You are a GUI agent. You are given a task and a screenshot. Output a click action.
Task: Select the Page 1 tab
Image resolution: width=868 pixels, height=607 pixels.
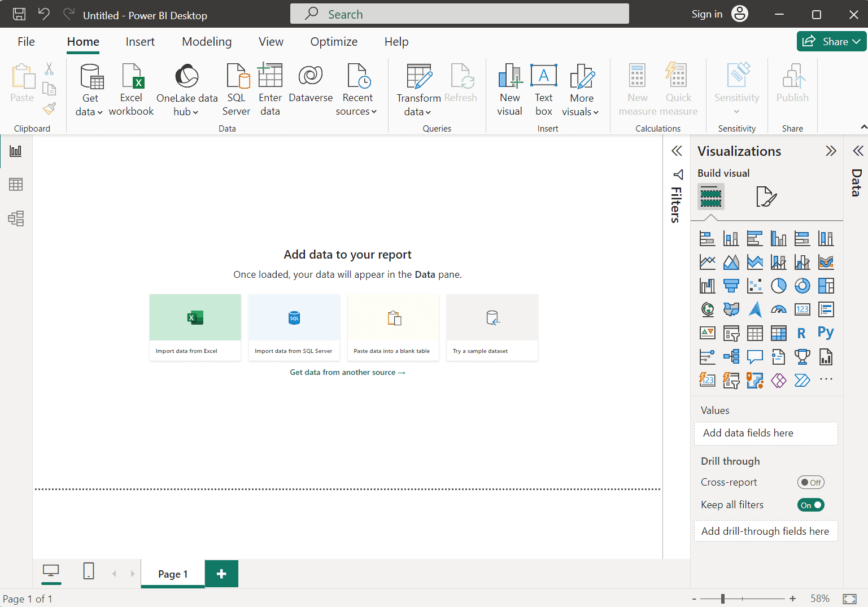(173, 574)
